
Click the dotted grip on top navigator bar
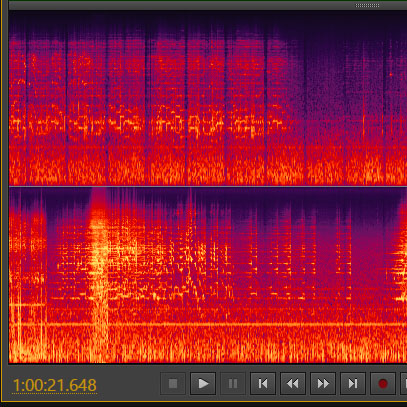pos(367,5)
